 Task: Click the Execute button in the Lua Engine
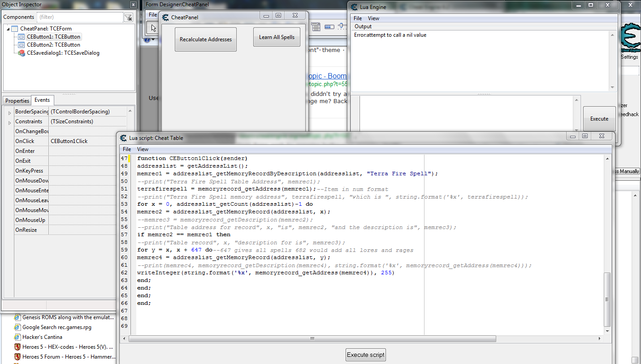click(x=599, y=118)
